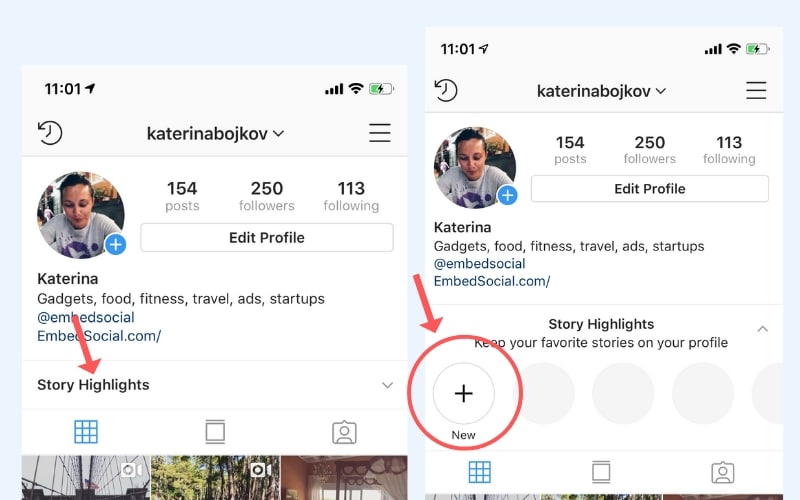Tap 154 posts count in right screenshot
This screenshot has width=800, height=500.
point(570,150)
